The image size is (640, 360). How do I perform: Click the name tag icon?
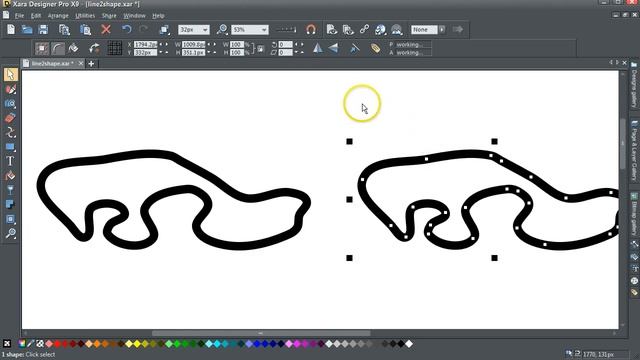pyautogui.click(x=376, y=48)
